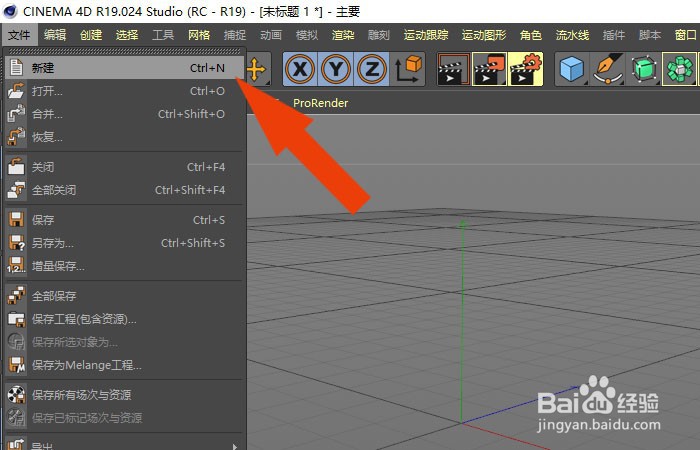Click the Save As floppy icon
The width and height of the screenshot is (700, 450).
pyautogui.click(x=17, y=243)
